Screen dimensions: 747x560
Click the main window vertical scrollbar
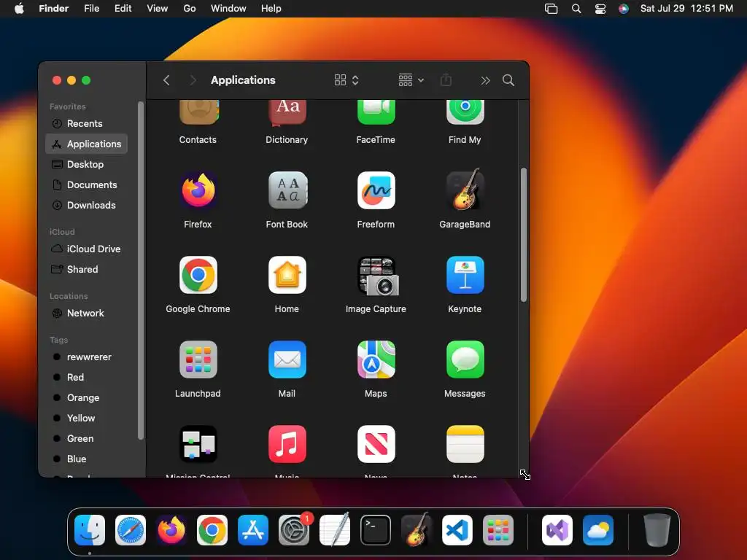524,235
